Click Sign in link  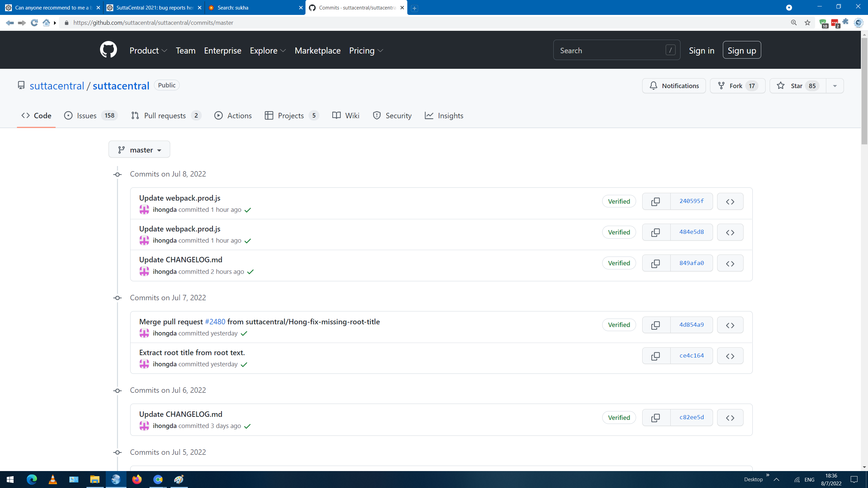tap(702, 50)
